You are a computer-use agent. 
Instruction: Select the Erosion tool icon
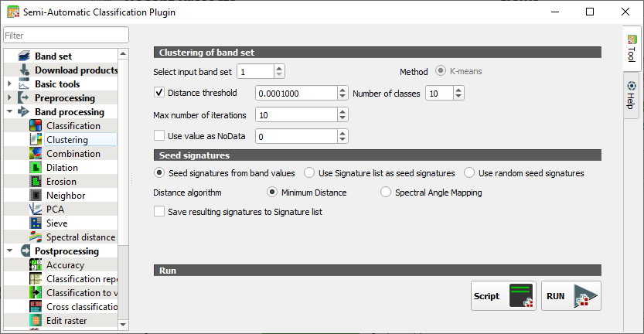[x=35, y=182]
